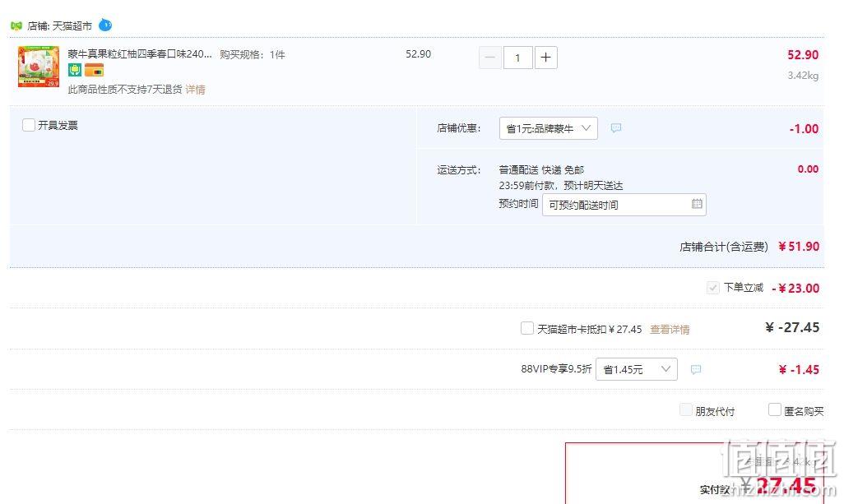844x504 pixels.
Task: Click the grey 52.90 unit price
Action: click(x=418, y=54)
